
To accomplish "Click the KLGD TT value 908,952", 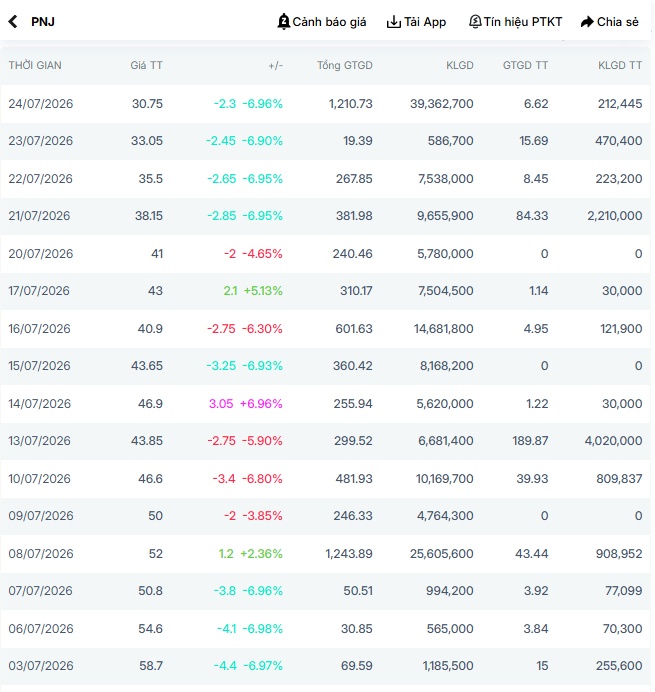I will [619, 554].
